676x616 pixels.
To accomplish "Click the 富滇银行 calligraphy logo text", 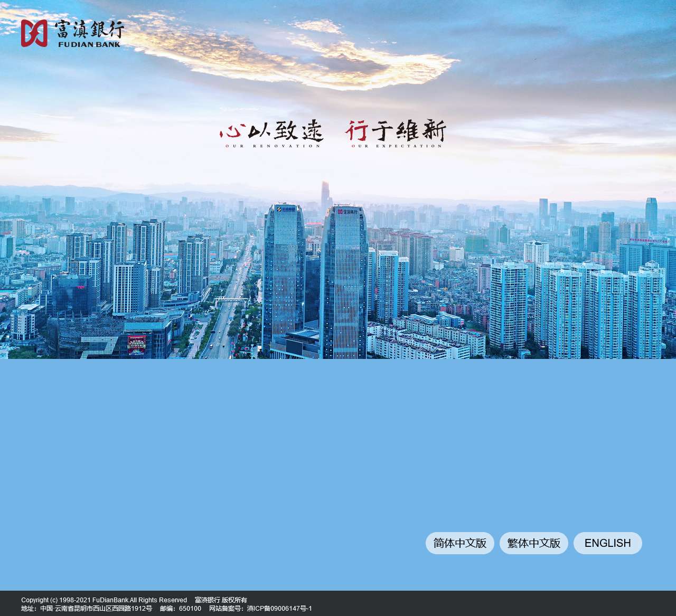I will [x=89, y=29].
